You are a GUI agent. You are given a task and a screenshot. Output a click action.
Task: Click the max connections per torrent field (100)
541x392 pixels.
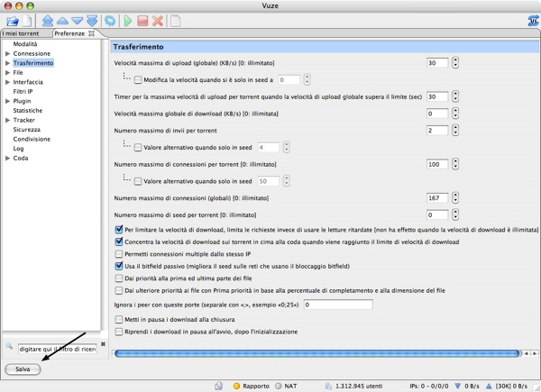pyautogui.click(x=437, y=164)
